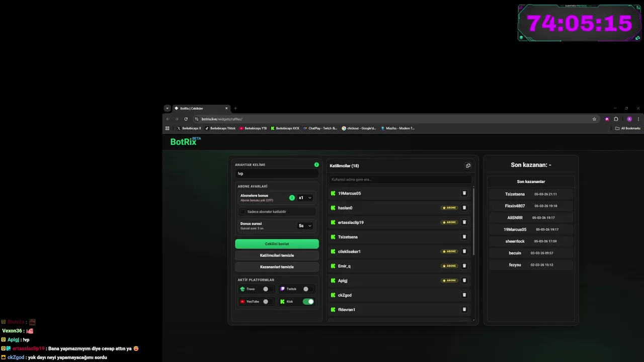Open MissXss - Modern T... bookmark
The image size is (644, 362).
(x=397, y=128)
